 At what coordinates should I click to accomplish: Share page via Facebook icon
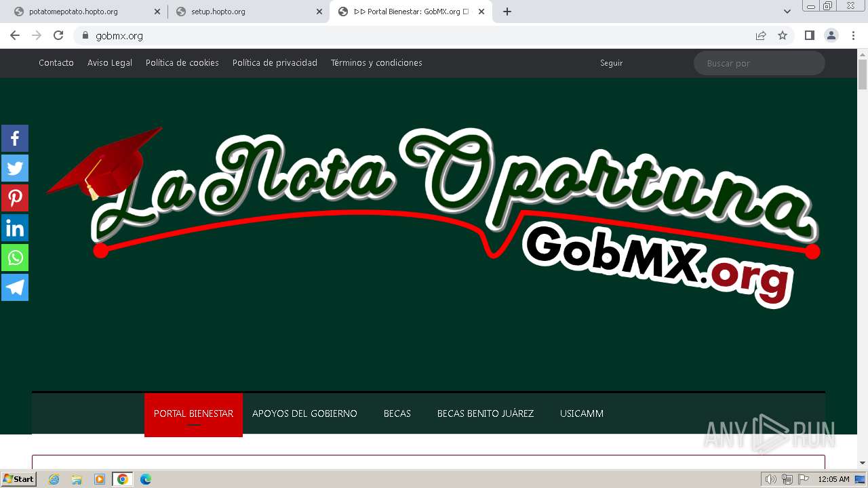click(x=15, y=138)
